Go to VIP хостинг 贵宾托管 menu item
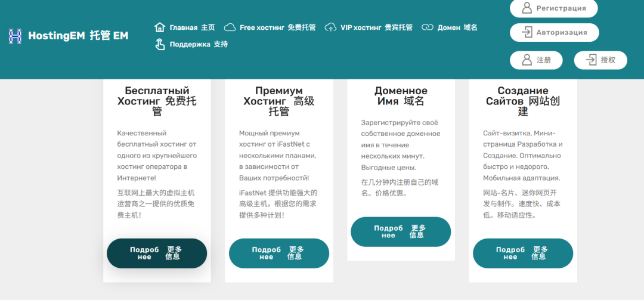Screen dimensions: 644x300 (369, 27)
